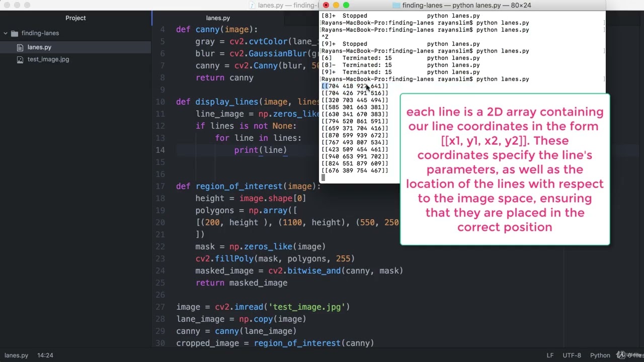The width and height of the screenshot is (644, 362).
Task: Click terminal output '[[320 703 445 494]]'
Action: pos(355,100)
